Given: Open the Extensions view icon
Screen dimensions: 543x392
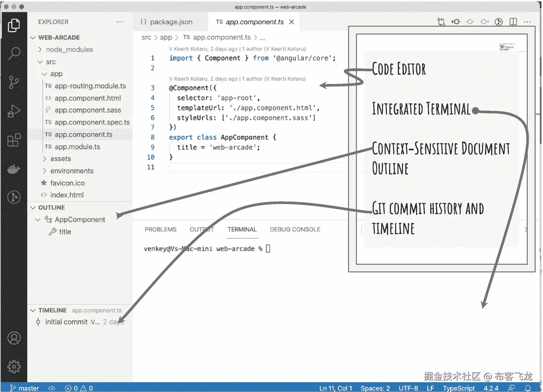Looking at the screenshot, I should [x=14, y=140].
